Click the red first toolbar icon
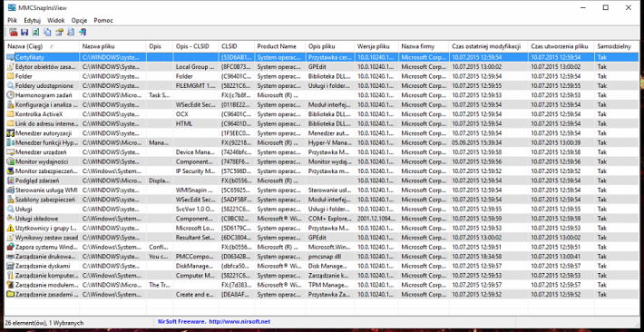 [x=13, y=33]
